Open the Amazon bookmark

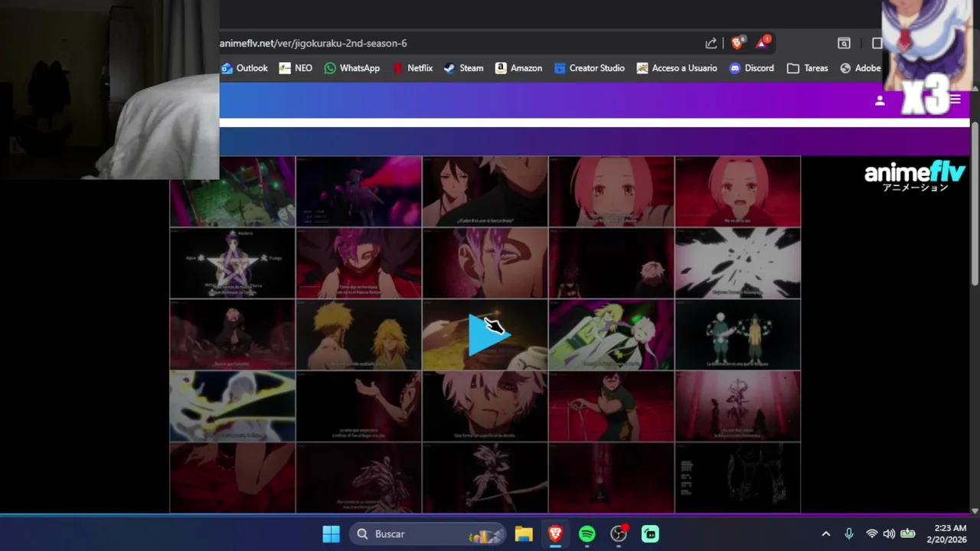coord(518,68)
